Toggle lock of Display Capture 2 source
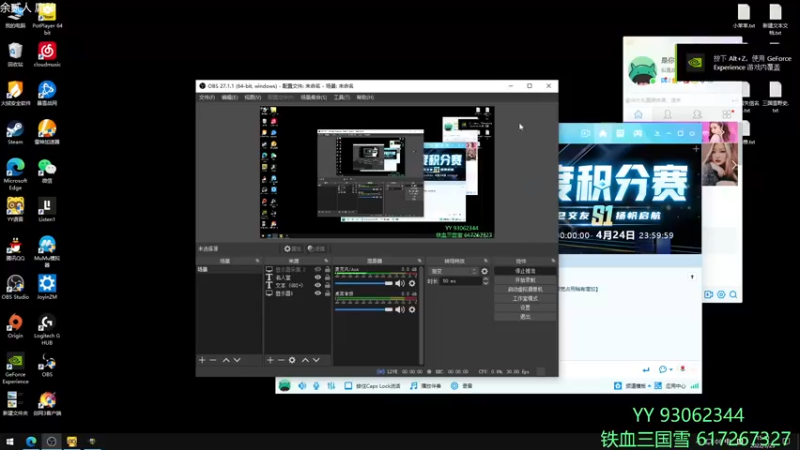This screenshot has width=800, height=450. click(328, 269)
